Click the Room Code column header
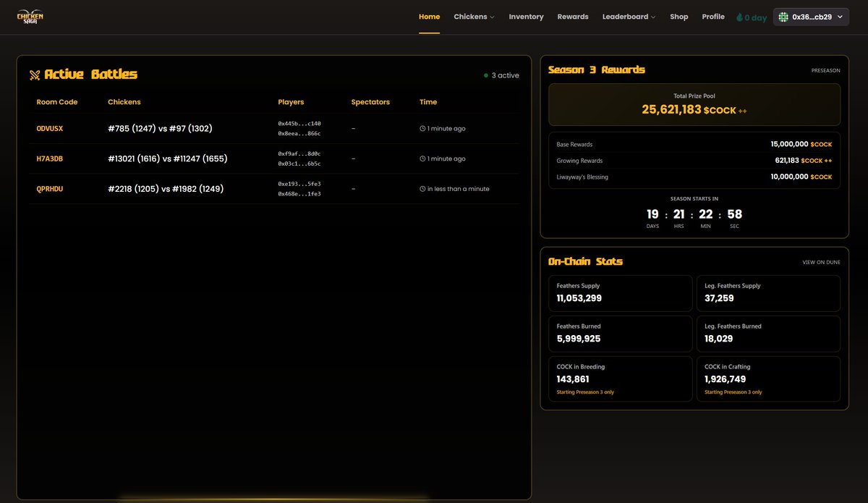The image size is (868, 503). [57, 102]
